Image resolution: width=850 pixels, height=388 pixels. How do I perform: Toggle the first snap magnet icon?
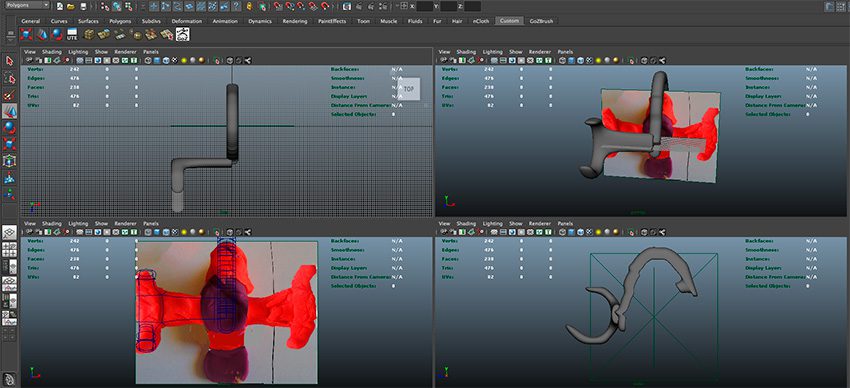pos(278,6)
